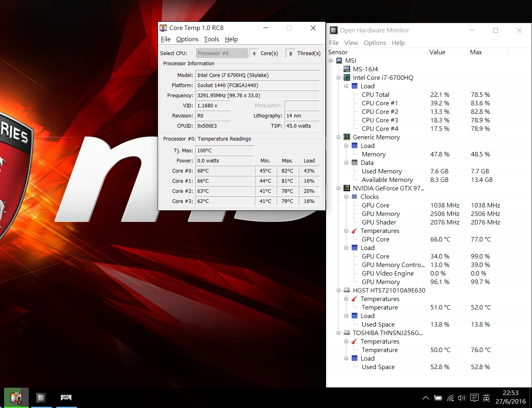Click the Sensor column header
Screen dimensions: 532x408
[x=377, y=52]
